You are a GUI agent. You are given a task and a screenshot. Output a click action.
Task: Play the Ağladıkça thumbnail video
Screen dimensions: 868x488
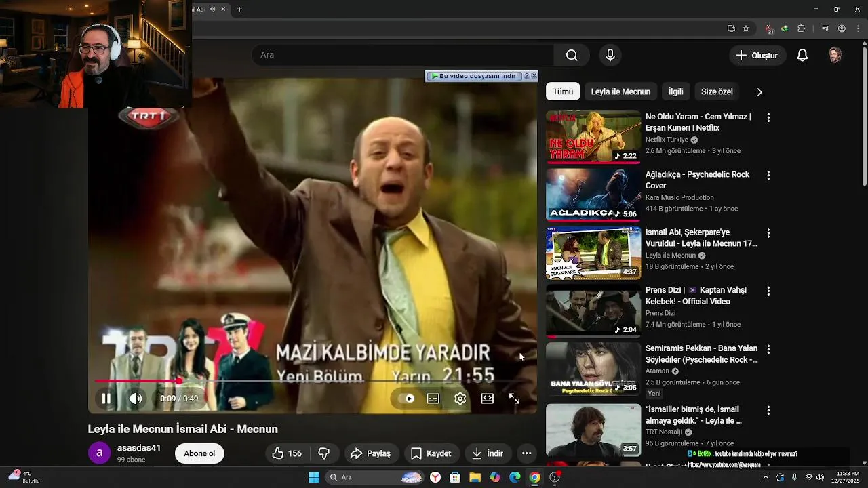click(593, 195)
